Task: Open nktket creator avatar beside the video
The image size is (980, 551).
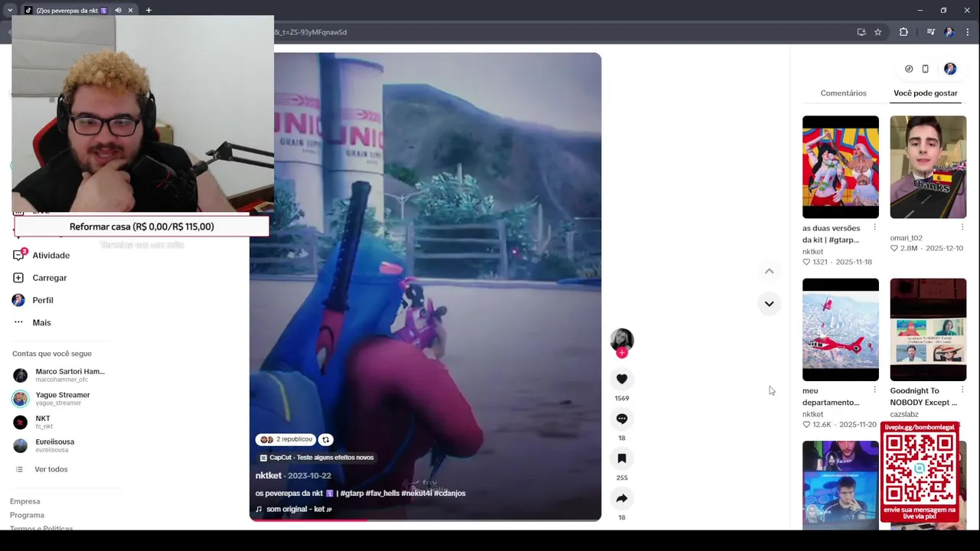Action: point(622,340)
